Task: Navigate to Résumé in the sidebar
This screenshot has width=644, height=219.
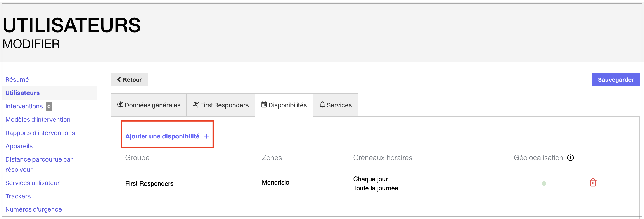Action: (x=17, y=79)
